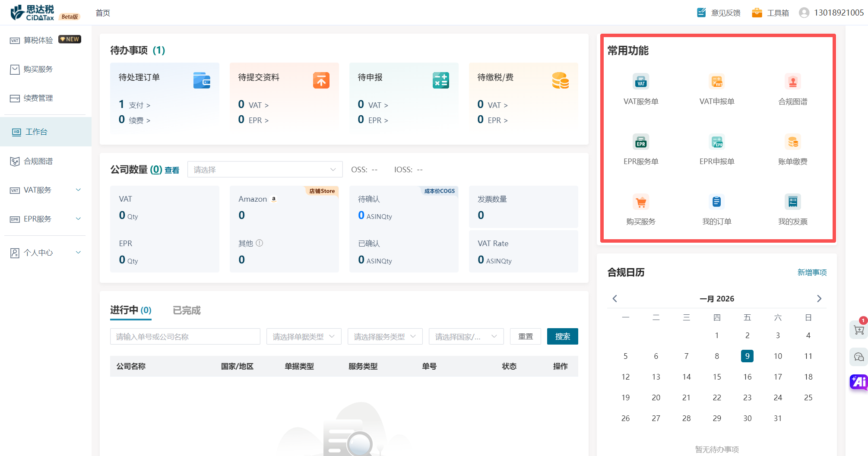Open the 账单缴费 coin icon

[x=792, y=142]
